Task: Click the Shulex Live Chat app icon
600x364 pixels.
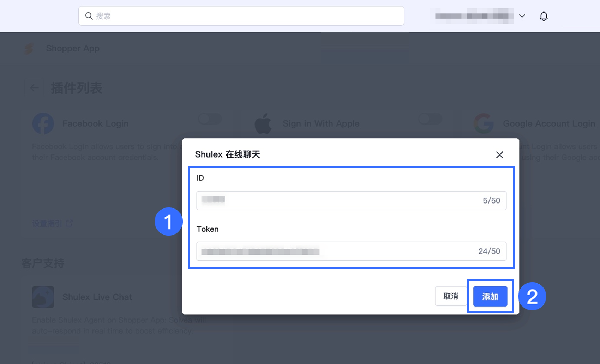Action: tap(43, 297)
